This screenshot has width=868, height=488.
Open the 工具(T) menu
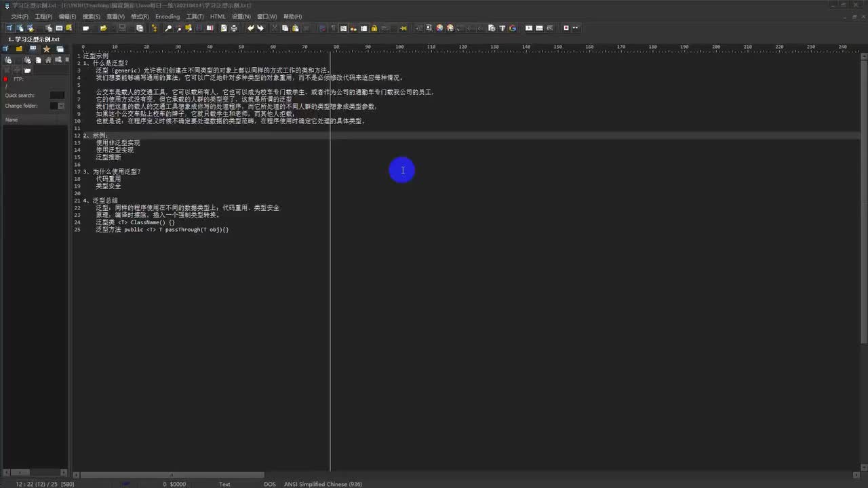click(195, 16)
